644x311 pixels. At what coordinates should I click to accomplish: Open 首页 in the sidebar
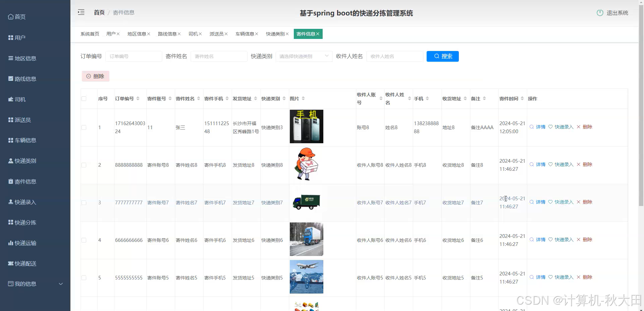point(17,17)
